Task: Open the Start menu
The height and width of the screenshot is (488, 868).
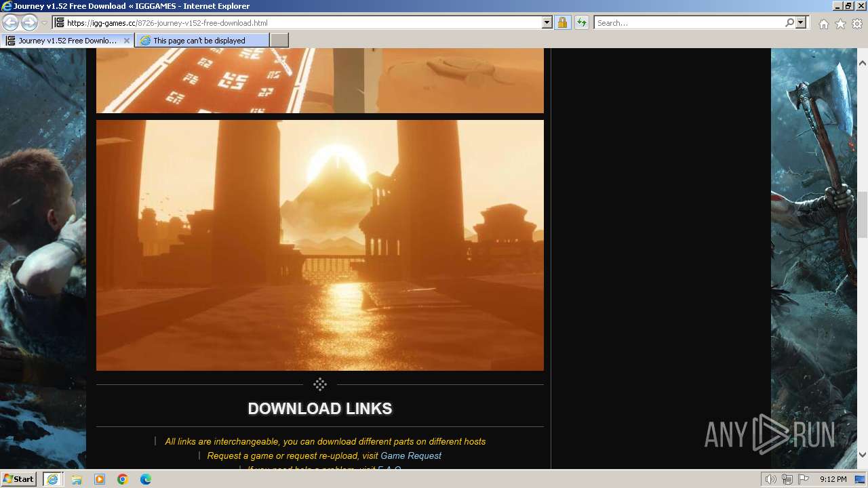Action: click(19, 479)
